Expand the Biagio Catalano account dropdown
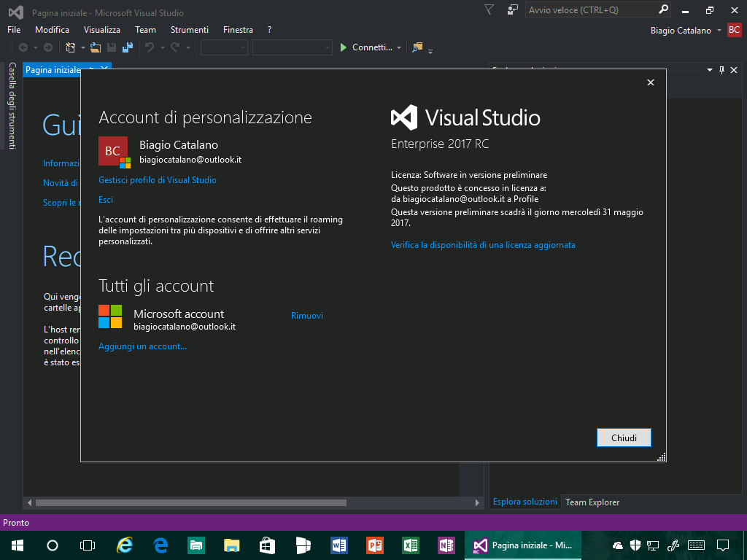Screen dimensions: 747x560 [719, 31]
